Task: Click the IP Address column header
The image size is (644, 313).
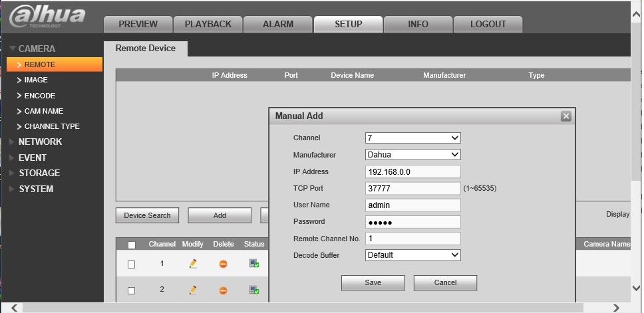Action: pyautogui.click(x=230, y=76)
